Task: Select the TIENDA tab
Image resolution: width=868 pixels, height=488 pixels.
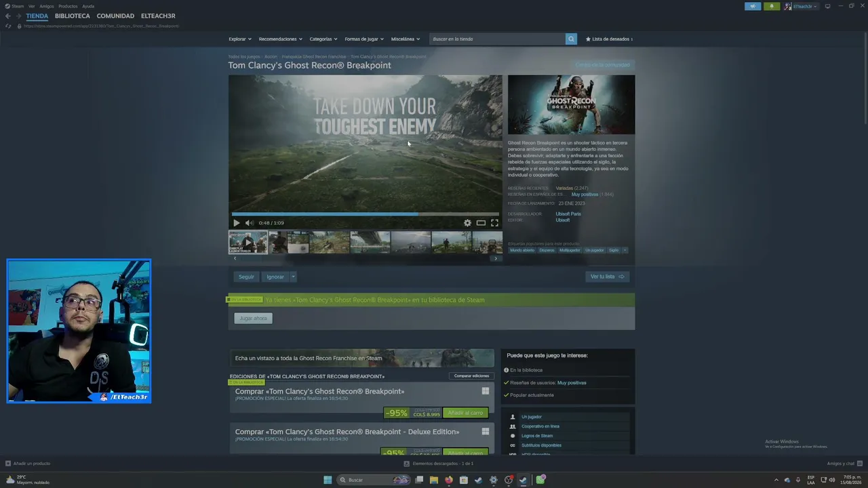Action: click(37, 16)
